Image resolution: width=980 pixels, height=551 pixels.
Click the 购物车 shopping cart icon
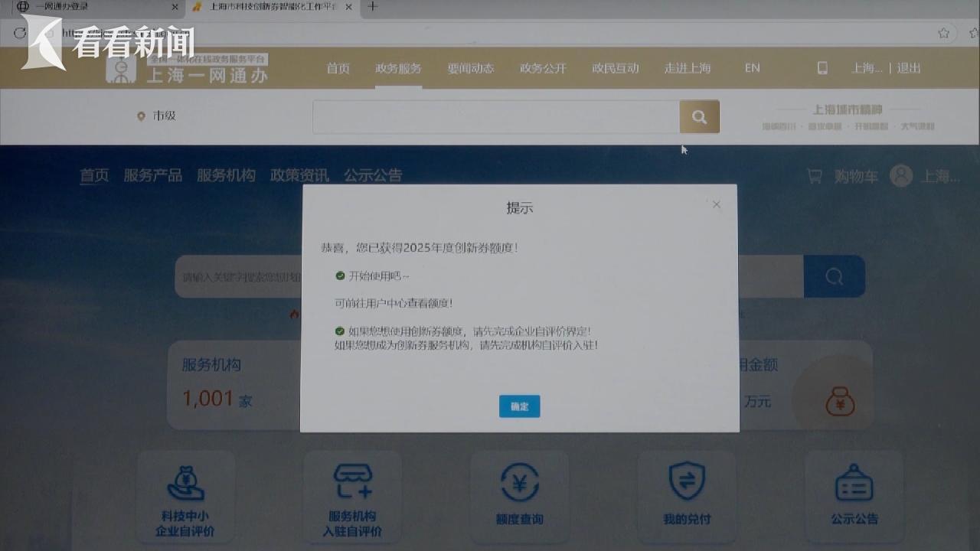[x=815, y=176]
